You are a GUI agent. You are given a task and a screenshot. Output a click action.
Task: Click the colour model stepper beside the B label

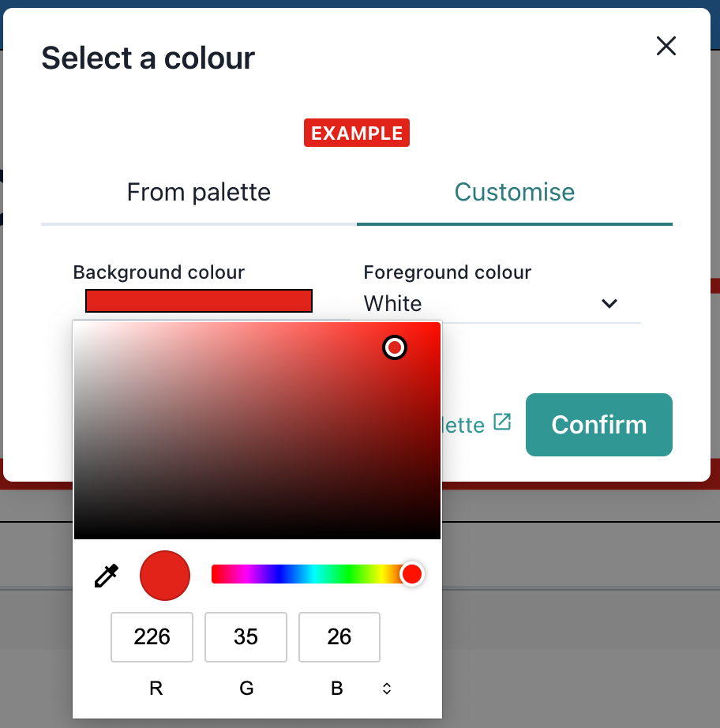(386, 688)
